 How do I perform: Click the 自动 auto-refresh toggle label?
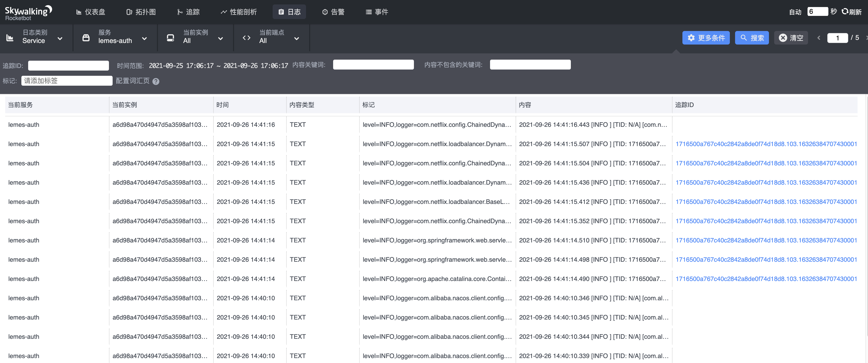(795, 12)
